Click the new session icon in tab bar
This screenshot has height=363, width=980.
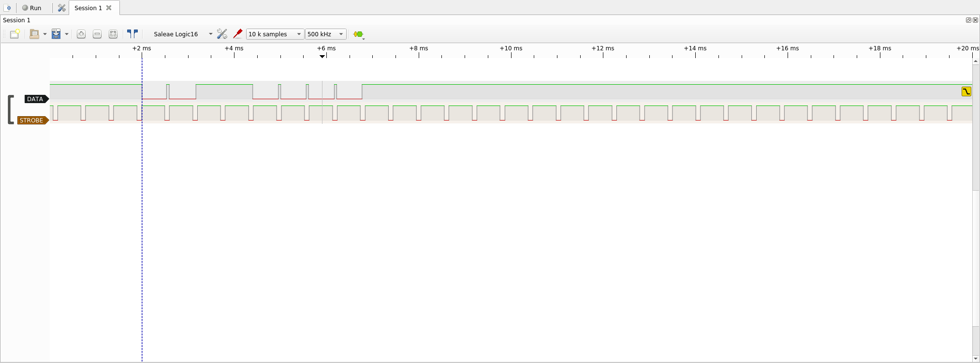tap(8, 8)
